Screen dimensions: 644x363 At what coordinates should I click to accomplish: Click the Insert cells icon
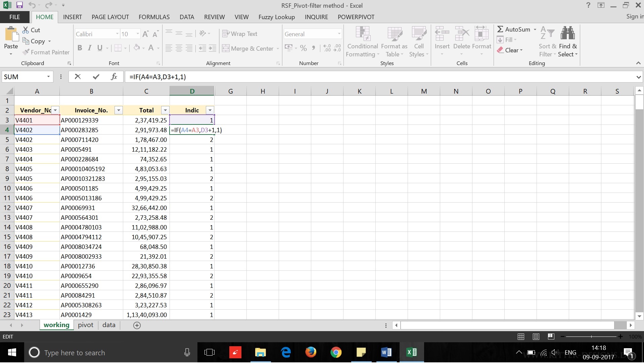click(x=442, y=34)
